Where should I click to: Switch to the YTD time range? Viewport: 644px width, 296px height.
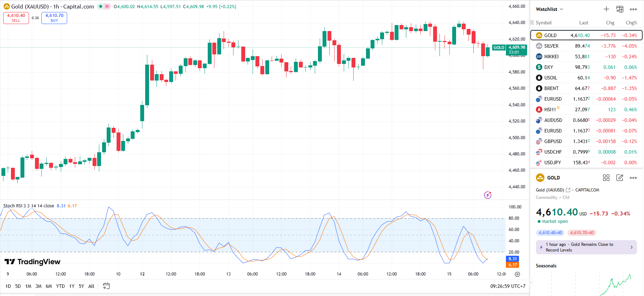tap(60, 286)
